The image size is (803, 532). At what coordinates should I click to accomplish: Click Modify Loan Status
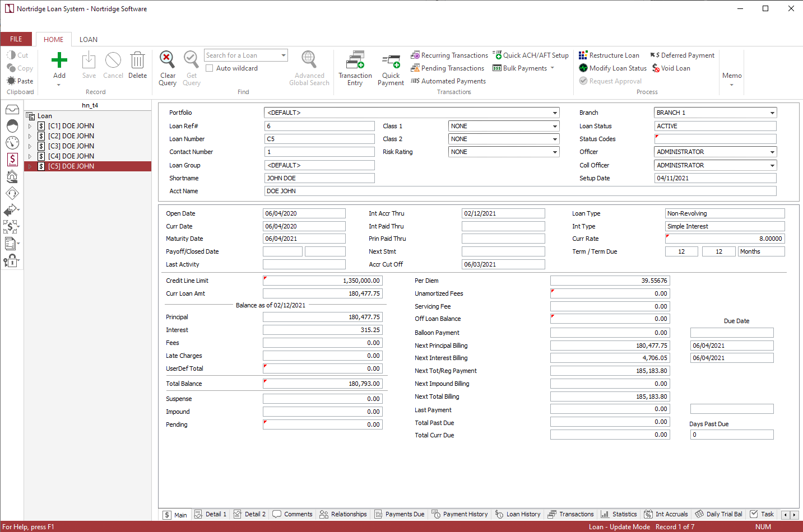[613, 68]
